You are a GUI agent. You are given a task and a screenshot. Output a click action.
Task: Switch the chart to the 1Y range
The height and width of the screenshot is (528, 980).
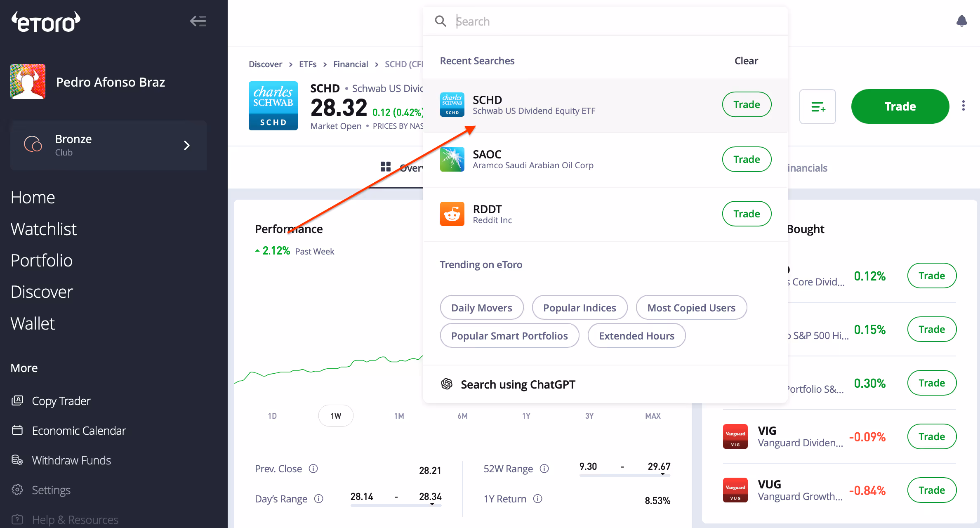(526, 416)
